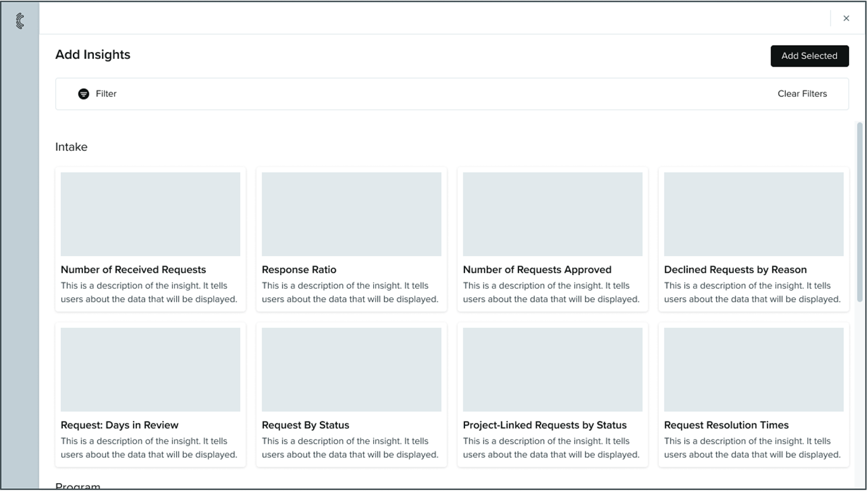This screenshot has width=868, height=492.
Task: Pick the Declined Requests by Reason thumbnail
Action: tap(753, 214)
